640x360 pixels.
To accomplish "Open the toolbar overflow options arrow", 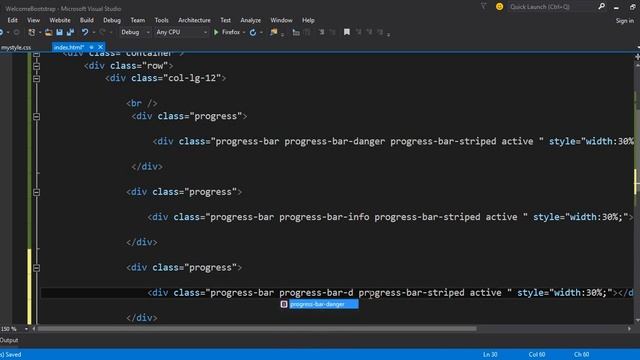I will pos(388,34).
